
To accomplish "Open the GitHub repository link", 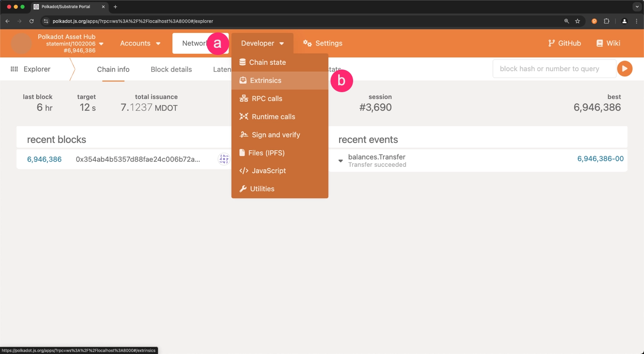I will 564,43.
